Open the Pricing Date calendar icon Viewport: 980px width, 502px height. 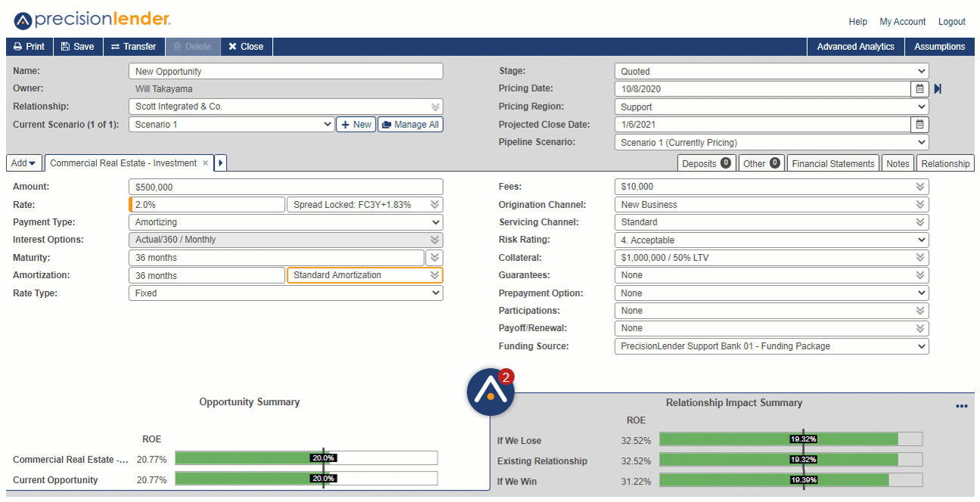point(920,89)
